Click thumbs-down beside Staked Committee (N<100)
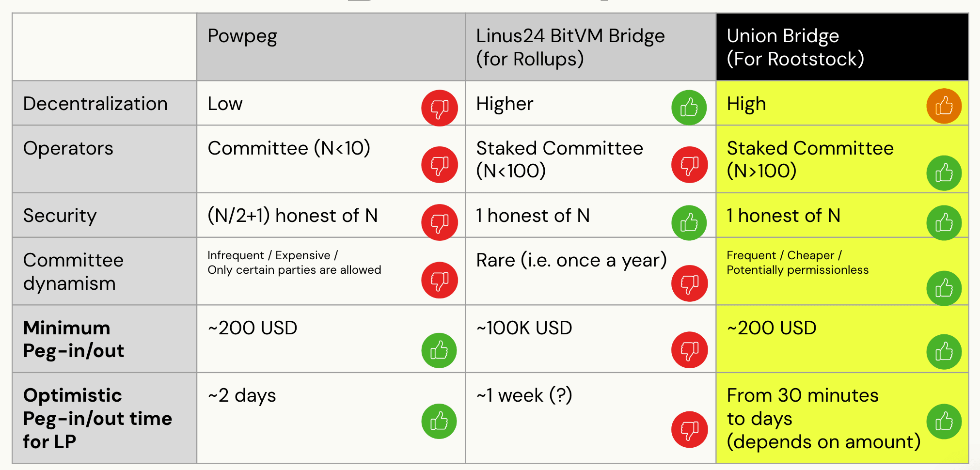Screen dimensions: 980x470 pos(689,165)
